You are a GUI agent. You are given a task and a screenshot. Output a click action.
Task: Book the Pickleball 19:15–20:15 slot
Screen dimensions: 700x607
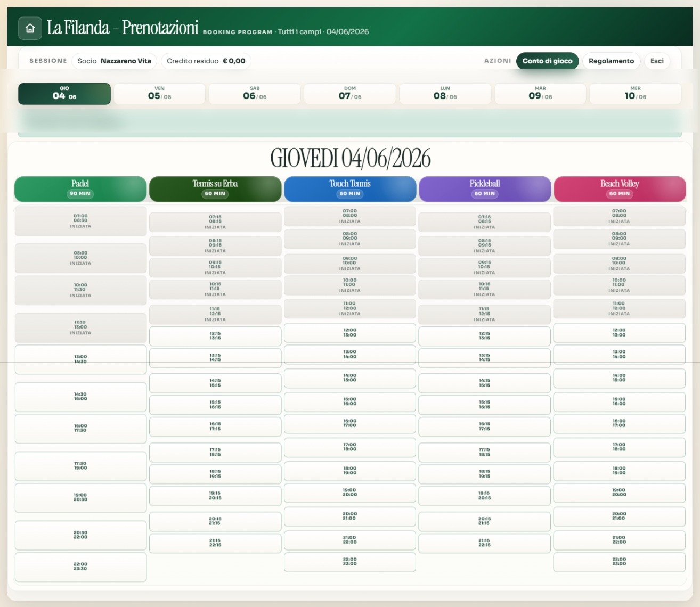click(x=485, y=496)
